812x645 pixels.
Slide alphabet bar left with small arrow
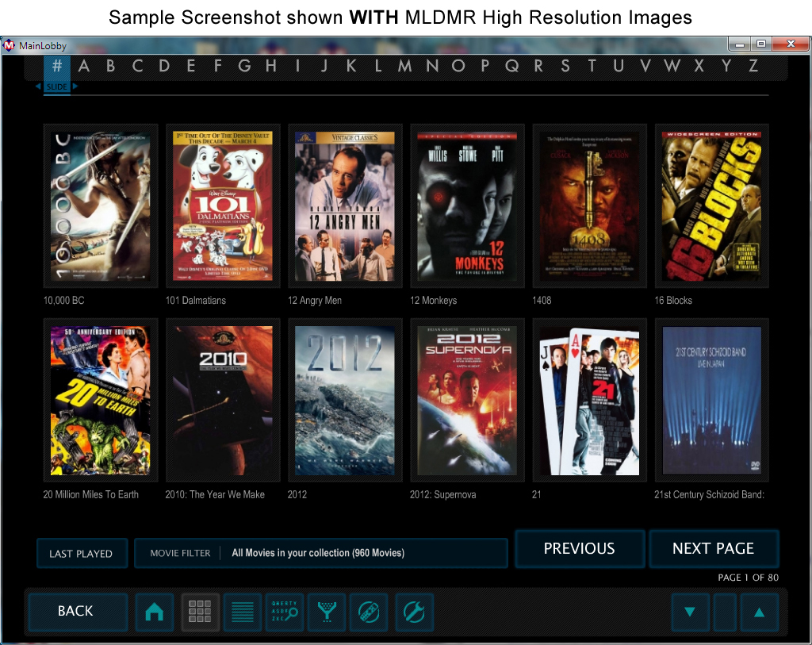pos(38,86)
